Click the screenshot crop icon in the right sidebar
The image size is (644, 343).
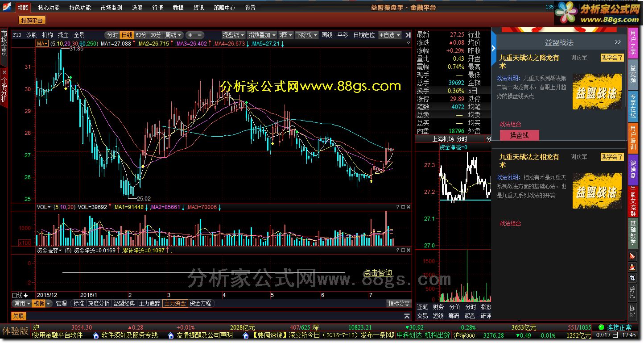coord(632,278)
